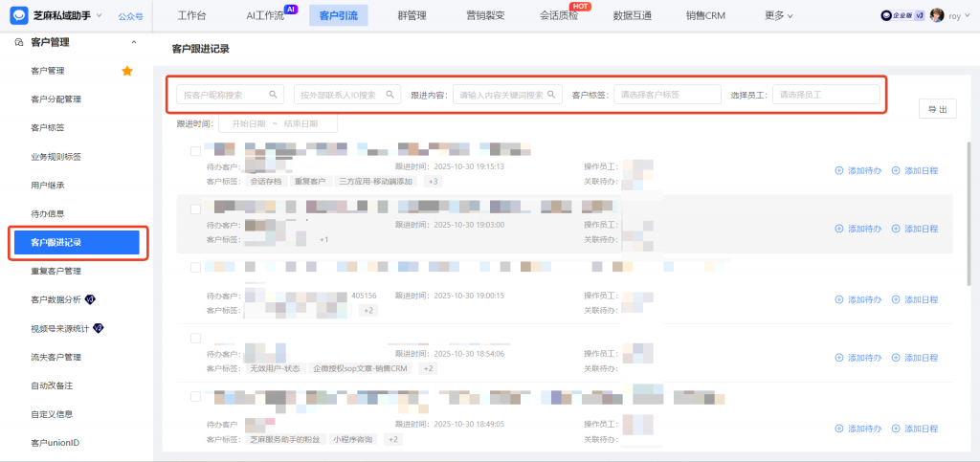
Task: Open the 选择员工 select dropdown
Action: coord(826,95)
